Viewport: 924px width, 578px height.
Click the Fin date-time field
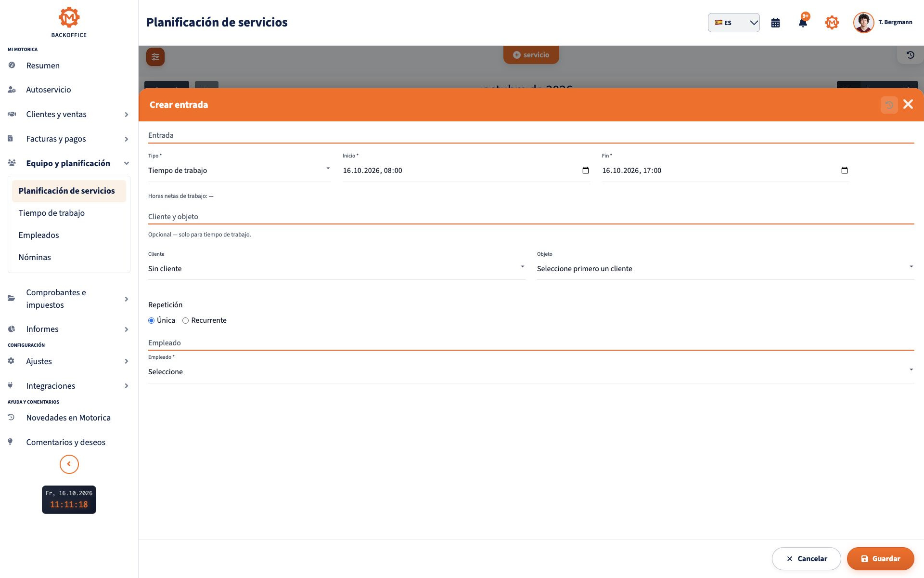pos(725,171)
